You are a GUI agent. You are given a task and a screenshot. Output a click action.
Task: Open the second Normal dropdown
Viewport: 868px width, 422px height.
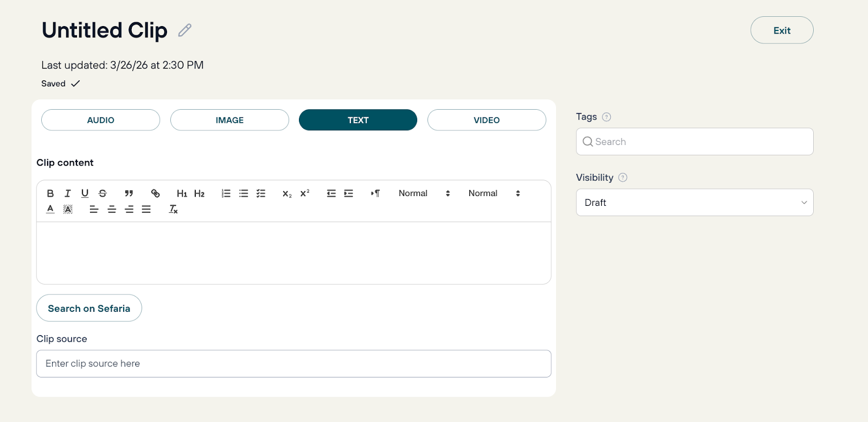tap(494, 193)
